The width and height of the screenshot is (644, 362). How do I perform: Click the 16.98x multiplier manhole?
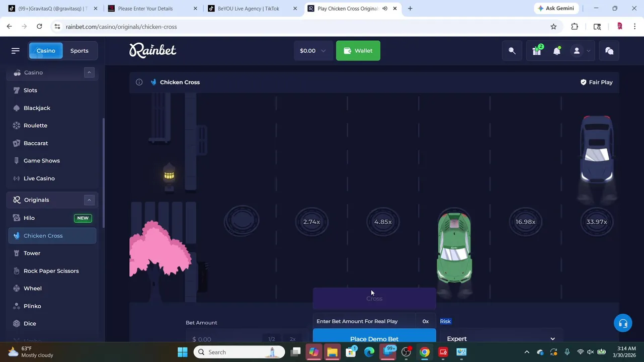click(525, 222)
